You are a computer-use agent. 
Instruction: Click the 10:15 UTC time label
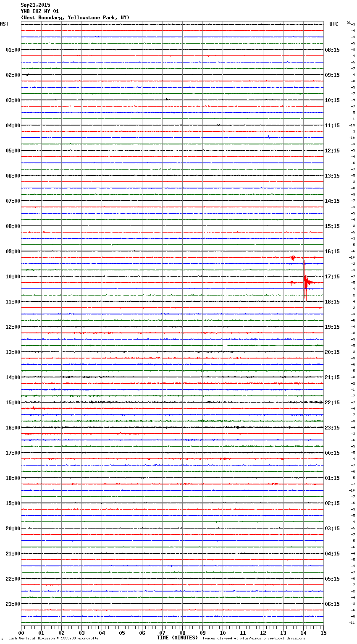pyautogui.click(x=332, y=100)
